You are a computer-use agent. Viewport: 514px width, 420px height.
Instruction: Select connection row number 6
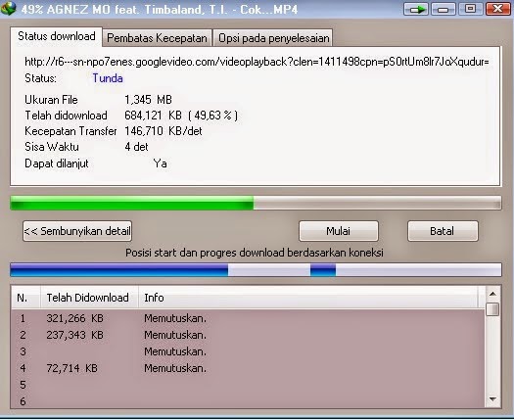(248, 401)
